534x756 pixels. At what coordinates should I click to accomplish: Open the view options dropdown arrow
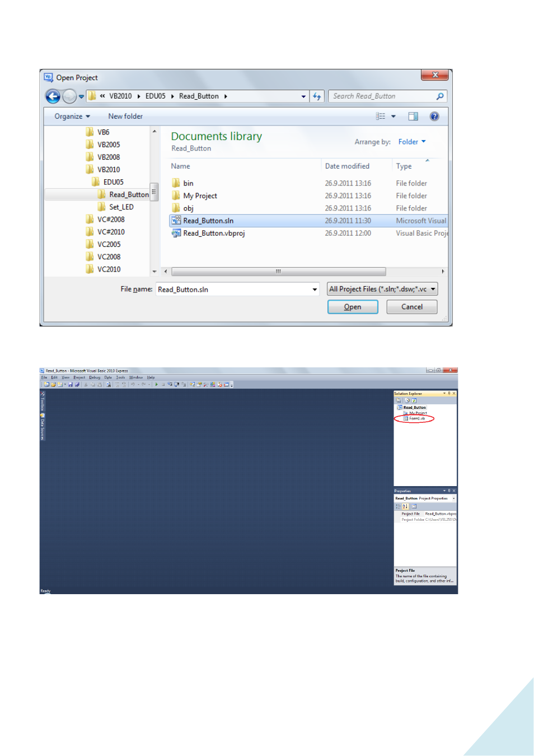[x=394, y=116]
